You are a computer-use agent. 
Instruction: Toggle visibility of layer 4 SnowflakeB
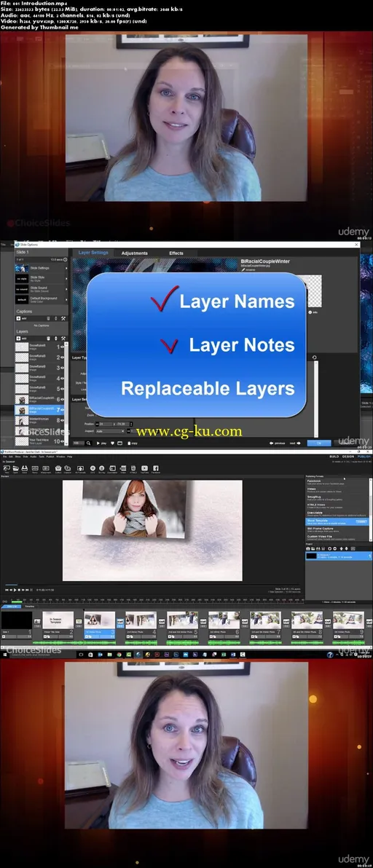point(63,379)
